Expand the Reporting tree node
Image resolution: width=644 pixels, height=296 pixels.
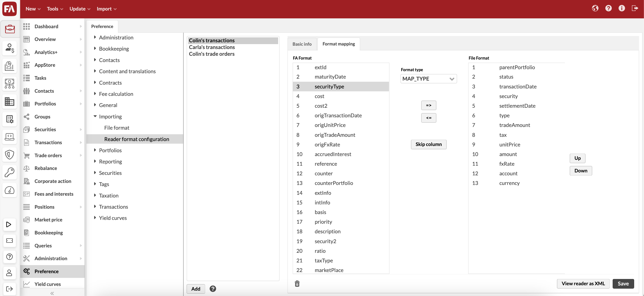[x=95, y=161]
